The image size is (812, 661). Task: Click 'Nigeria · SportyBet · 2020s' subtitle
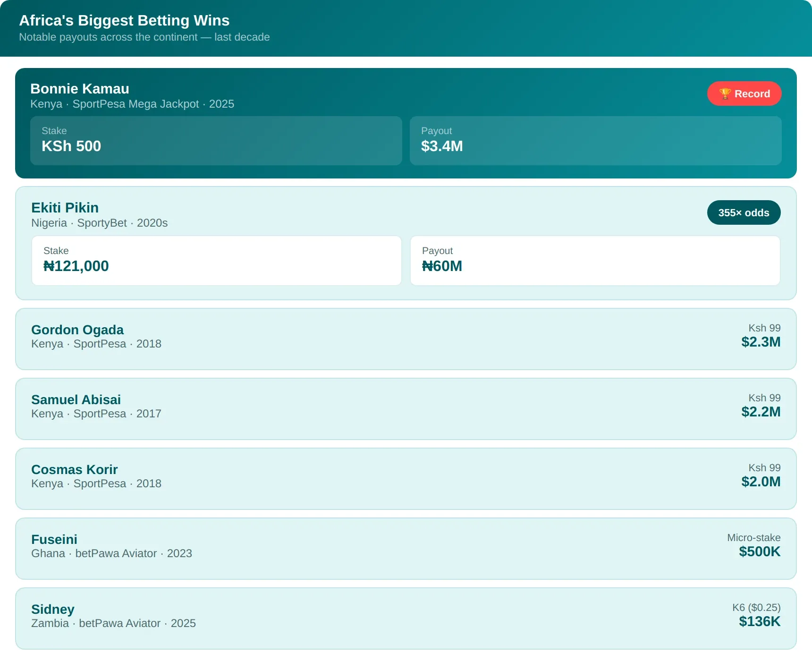(x=100, y=223)
